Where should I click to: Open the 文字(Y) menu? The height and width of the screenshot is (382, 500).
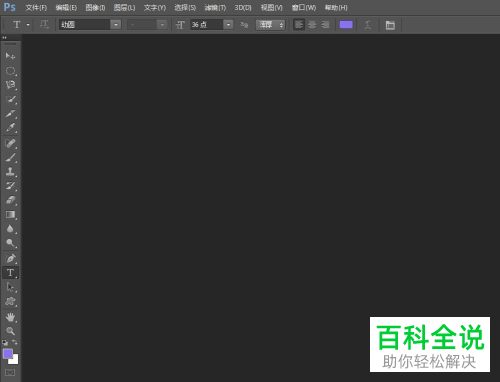click(155, 7)
